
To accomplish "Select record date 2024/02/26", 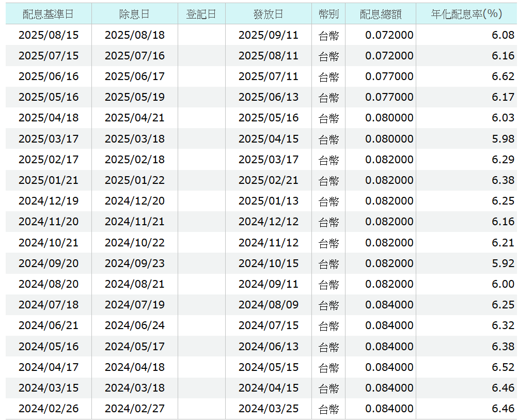I will pos(49,409).
